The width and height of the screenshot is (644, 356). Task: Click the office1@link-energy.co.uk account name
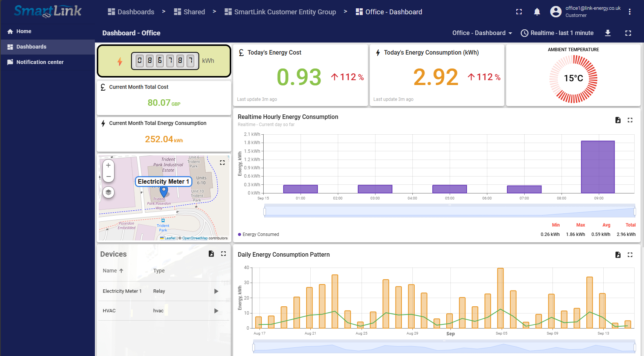click(x=593, y=8)
